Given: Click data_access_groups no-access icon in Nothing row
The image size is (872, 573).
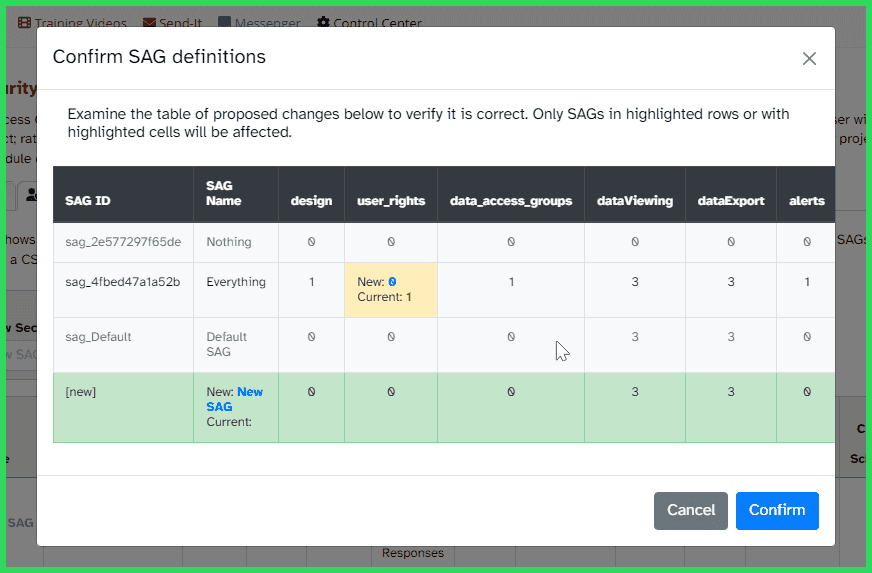Looking at the screenshot, I should point(511,242).
